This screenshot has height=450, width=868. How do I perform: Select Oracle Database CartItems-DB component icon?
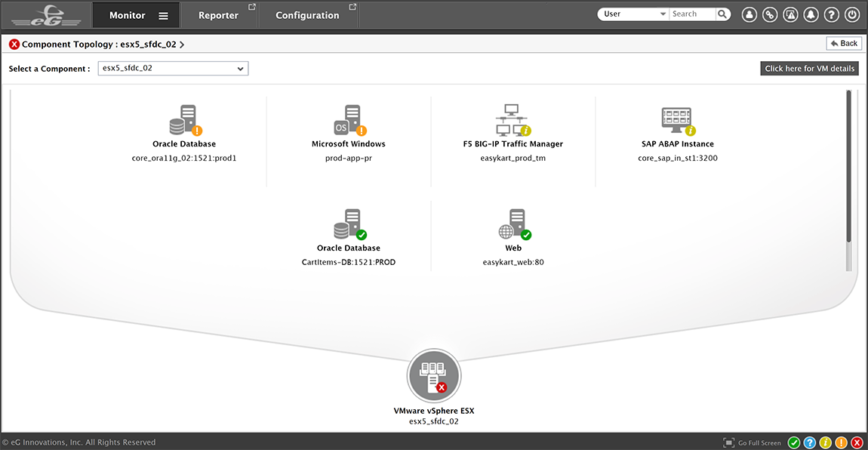(350, 224)
